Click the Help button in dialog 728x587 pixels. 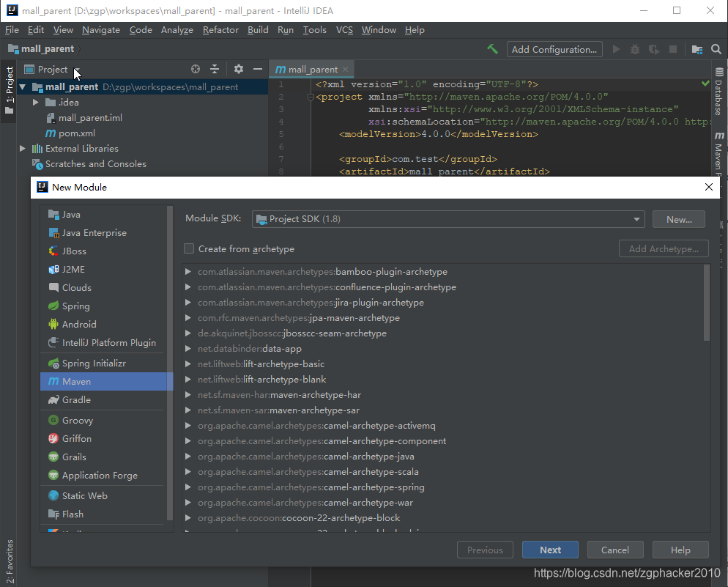click(x=680, y=550)
